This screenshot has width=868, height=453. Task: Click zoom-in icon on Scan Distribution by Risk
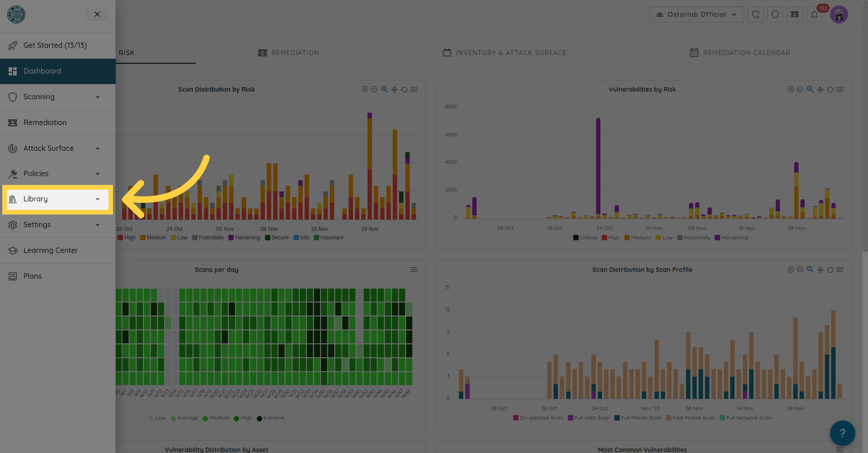click(x=365, y=89)
